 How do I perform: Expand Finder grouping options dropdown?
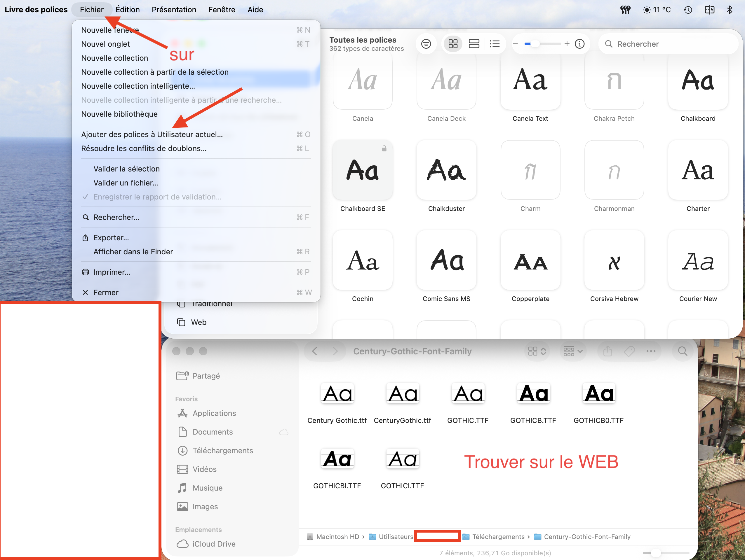pyautogui.click(x=572, y=351)
